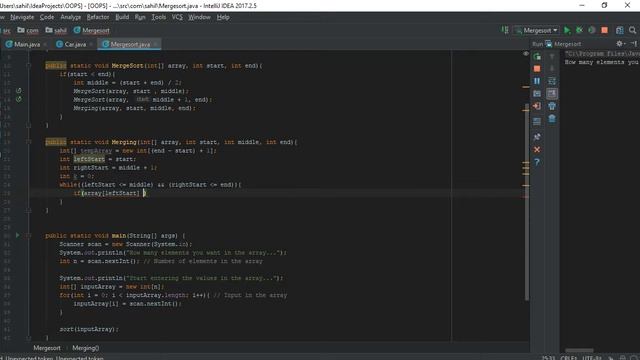Click the Make Project build icon
The width and height of the screenshot is (640, 360).
(x=505, y=30)
